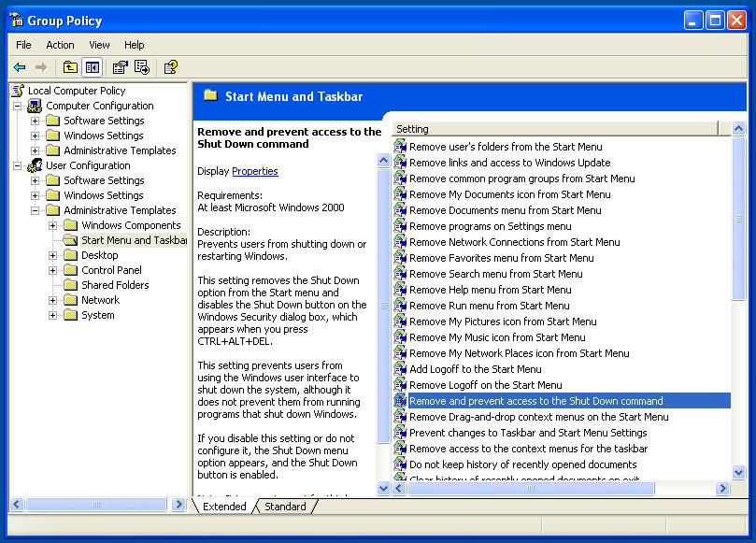Click the Desktop folder icon in tree

[x=70, y=255]
